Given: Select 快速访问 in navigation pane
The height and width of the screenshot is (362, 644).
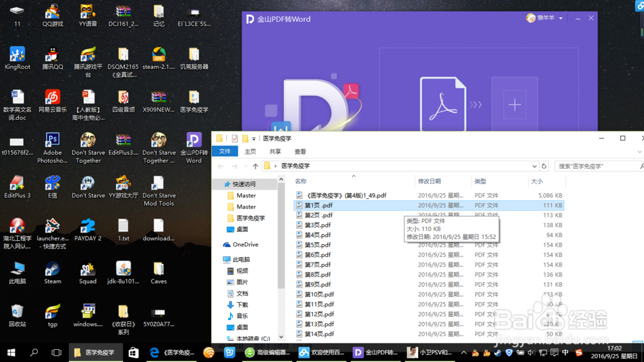Looking at the screenshot, I should (x=245, y=184).
